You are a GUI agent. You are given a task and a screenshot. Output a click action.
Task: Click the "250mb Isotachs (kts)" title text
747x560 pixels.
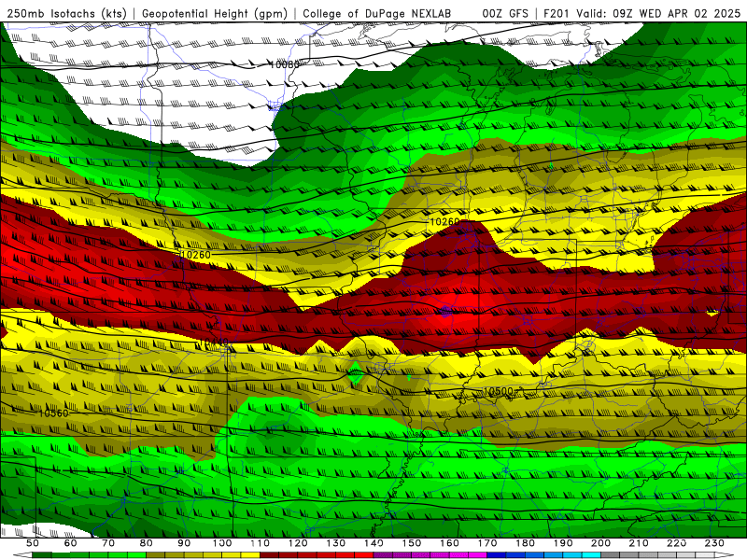point(66,14)
